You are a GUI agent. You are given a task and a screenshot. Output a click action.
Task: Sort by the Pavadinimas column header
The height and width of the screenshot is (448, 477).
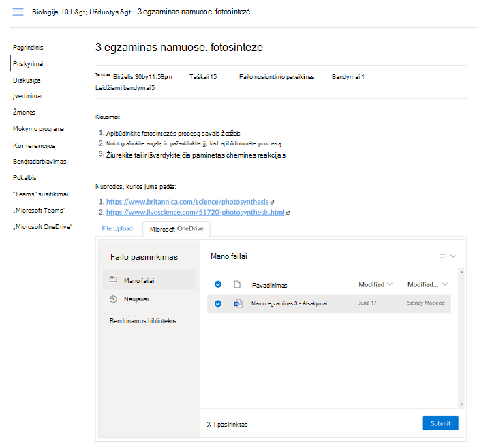point(270,286)
